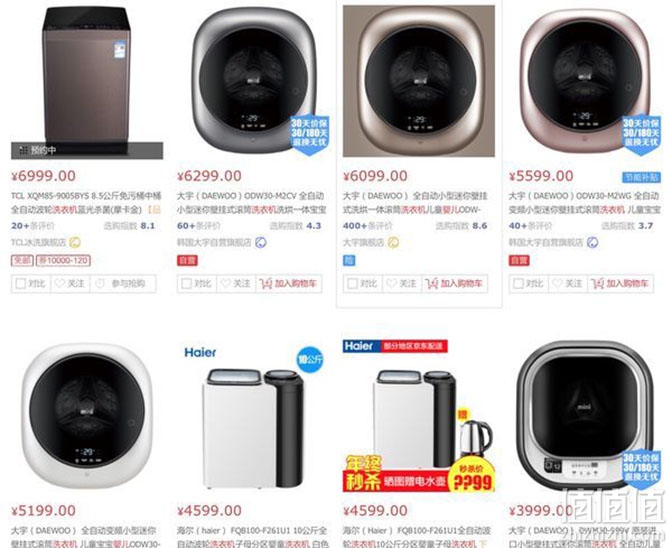Click the heart icon under the ¥5599.00 washer
This screenshot has width=672, height=548.
pos(556,284)
